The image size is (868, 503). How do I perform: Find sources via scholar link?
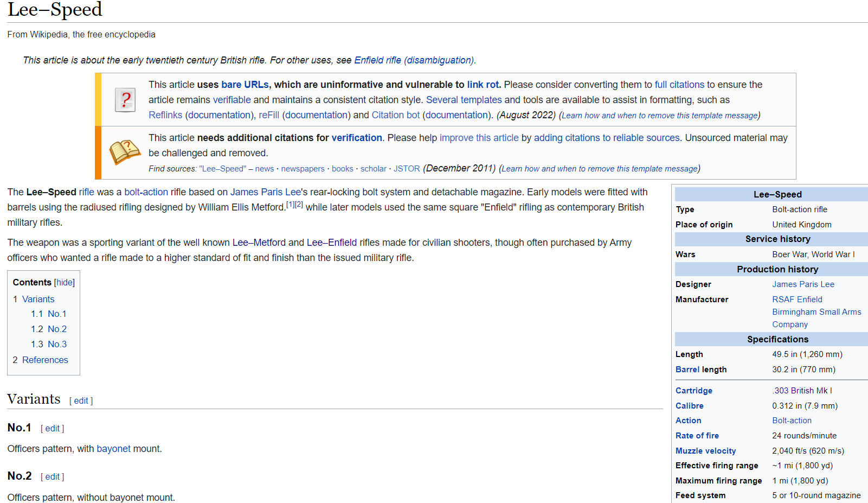[374, 169]
